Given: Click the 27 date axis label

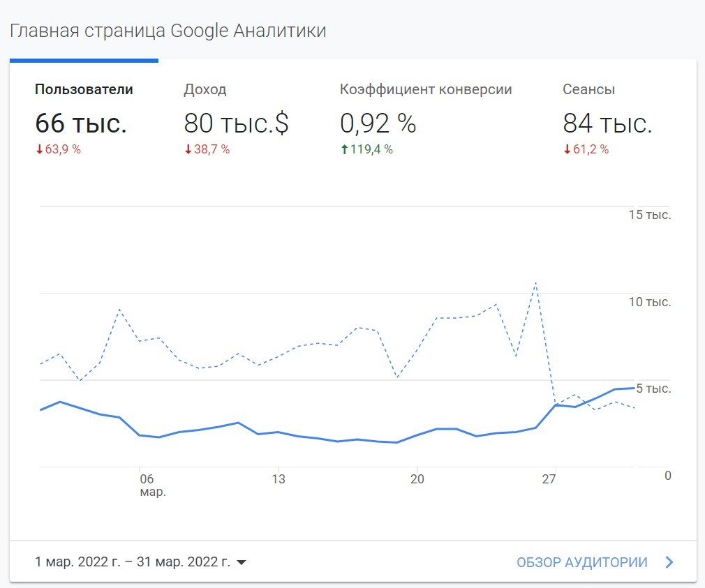Looking at the screenshot, I should tap(549, 479).
